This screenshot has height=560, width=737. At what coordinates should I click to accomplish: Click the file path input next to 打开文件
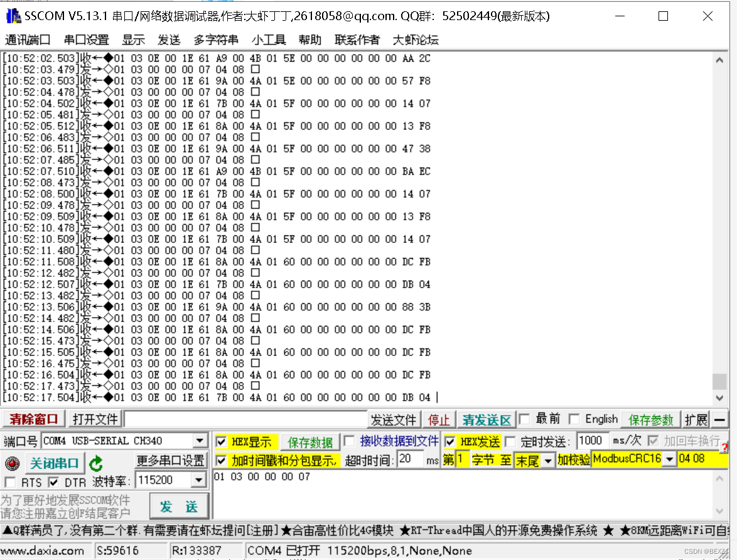tap(245, 419)
